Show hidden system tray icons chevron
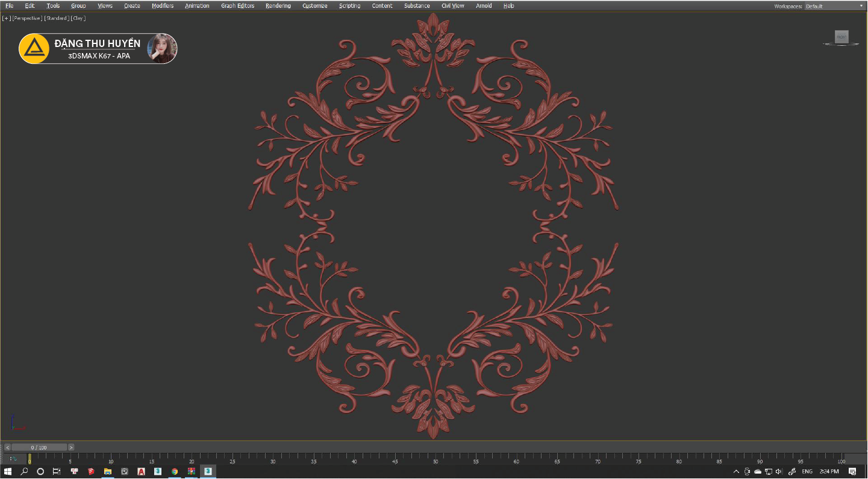 [x=736, y=471]
